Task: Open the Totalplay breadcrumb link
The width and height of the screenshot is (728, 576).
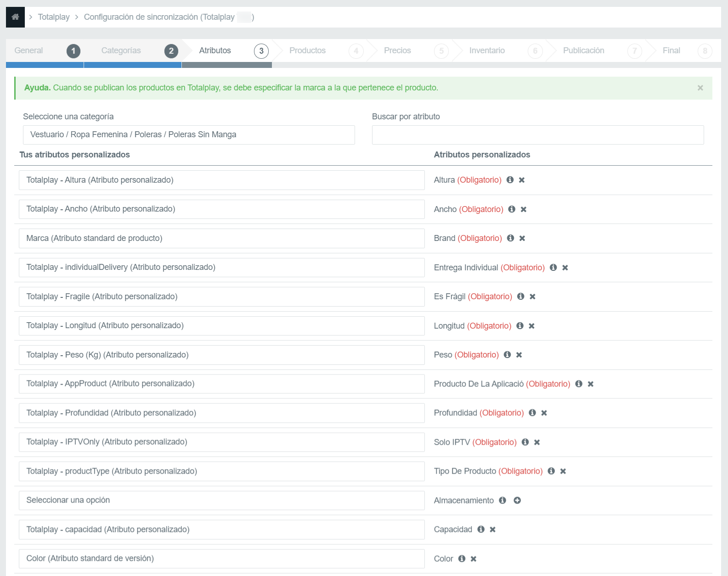Action: pos(54,17)
